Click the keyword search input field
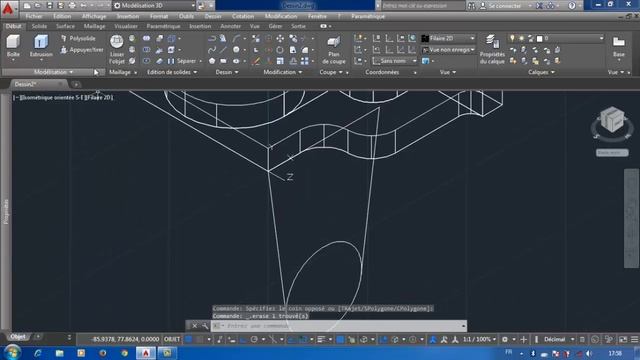Screen dimensions: 640x360 tap(423, 6)
